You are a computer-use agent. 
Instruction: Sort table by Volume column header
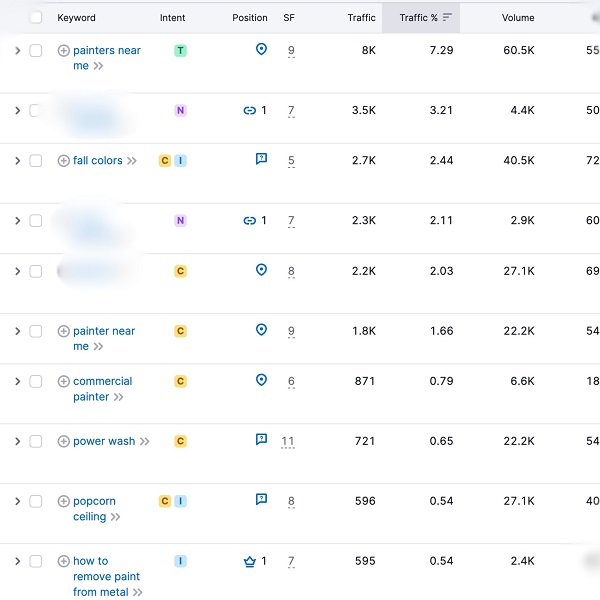[518, 17]
